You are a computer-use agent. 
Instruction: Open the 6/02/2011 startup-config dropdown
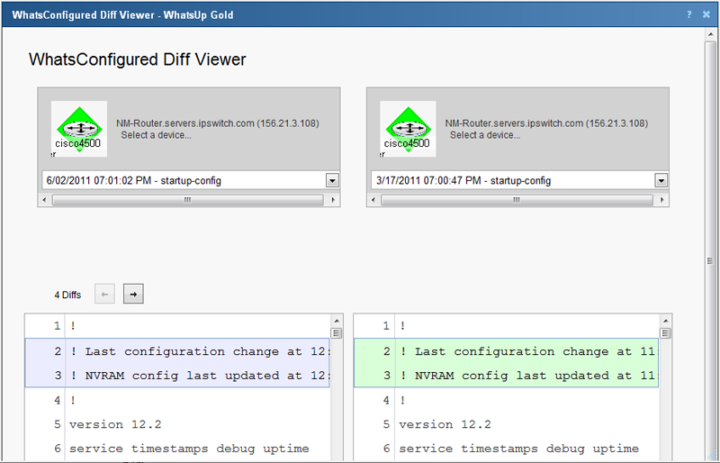pos(332,181)
